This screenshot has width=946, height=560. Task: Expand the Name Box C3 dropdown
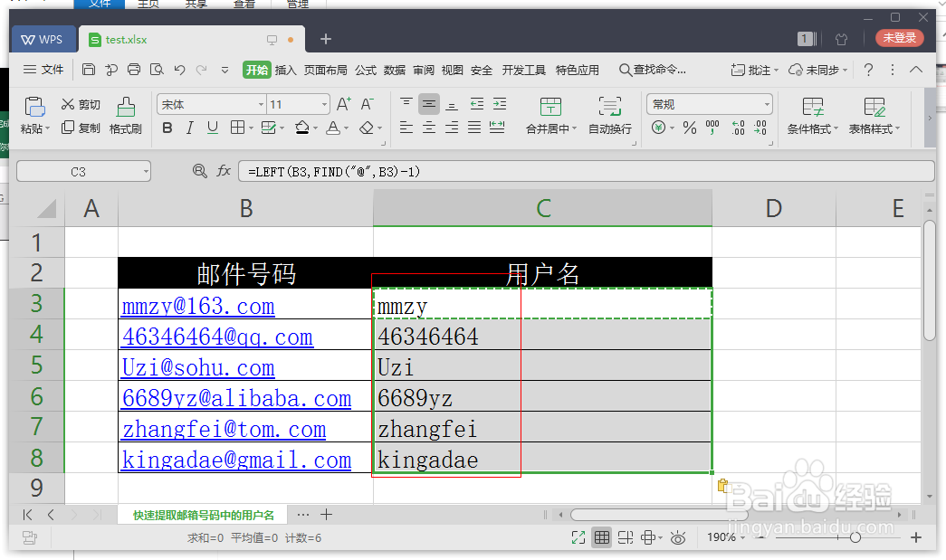[x=146, y=172]
